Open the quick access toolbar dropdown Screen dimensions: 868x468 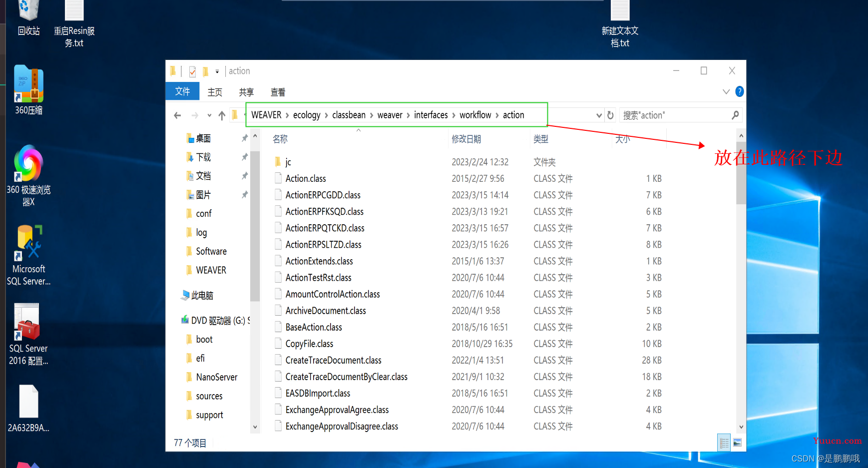217,71
